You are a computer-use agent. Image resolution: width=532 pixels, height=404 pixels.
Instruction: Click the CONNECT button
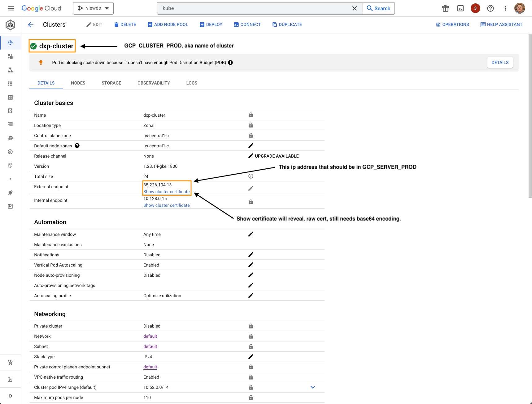point(247,24)
